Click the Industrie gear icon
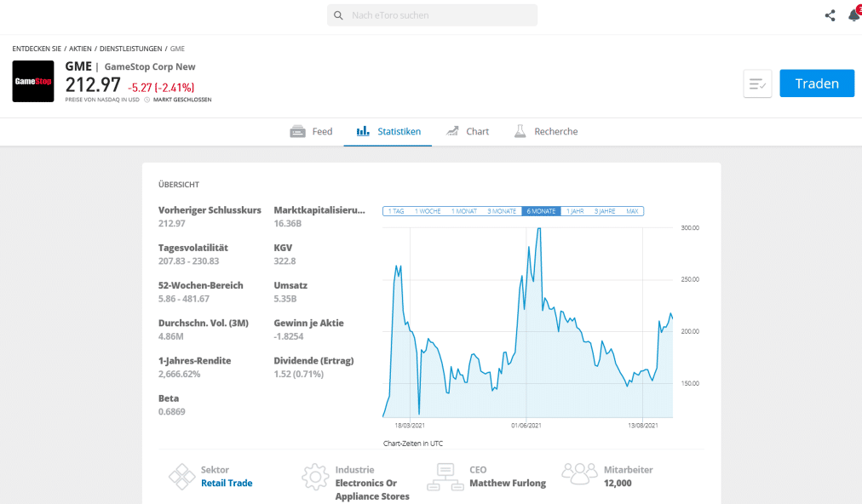The image size is (862, 504). click(315, 477)
